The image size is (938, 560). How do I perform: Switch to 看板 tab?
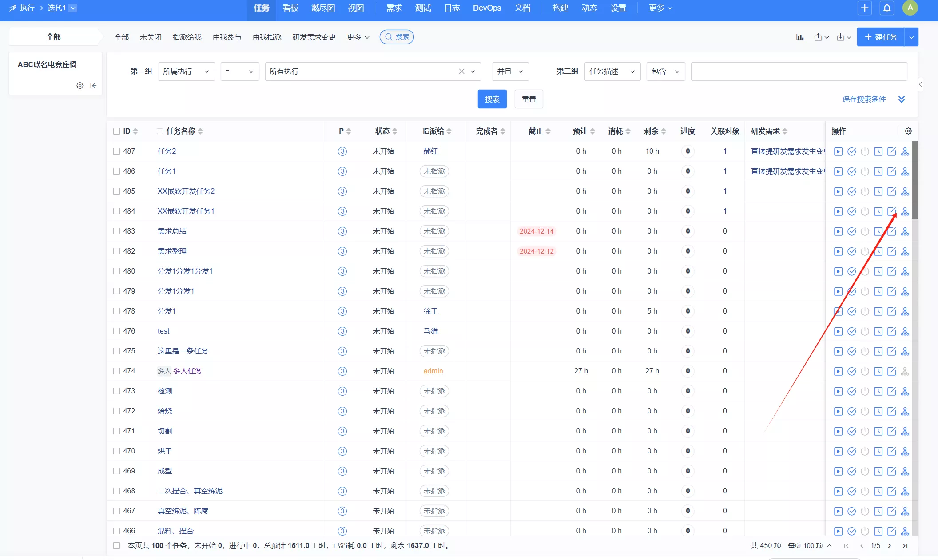click(x=290, y=8)
